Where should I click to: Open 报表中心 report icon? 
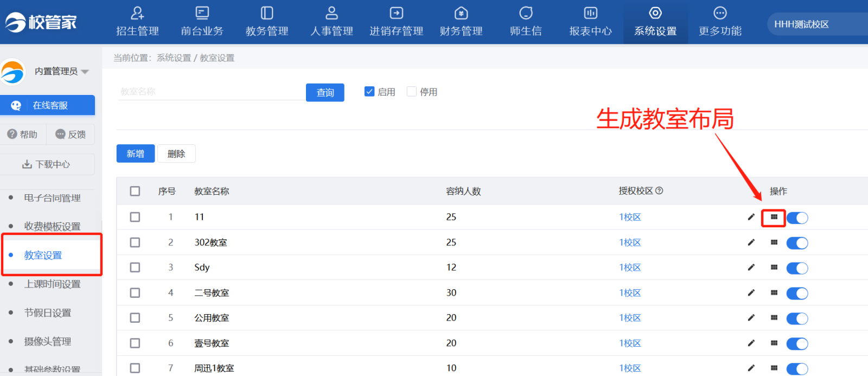(591, 12)
